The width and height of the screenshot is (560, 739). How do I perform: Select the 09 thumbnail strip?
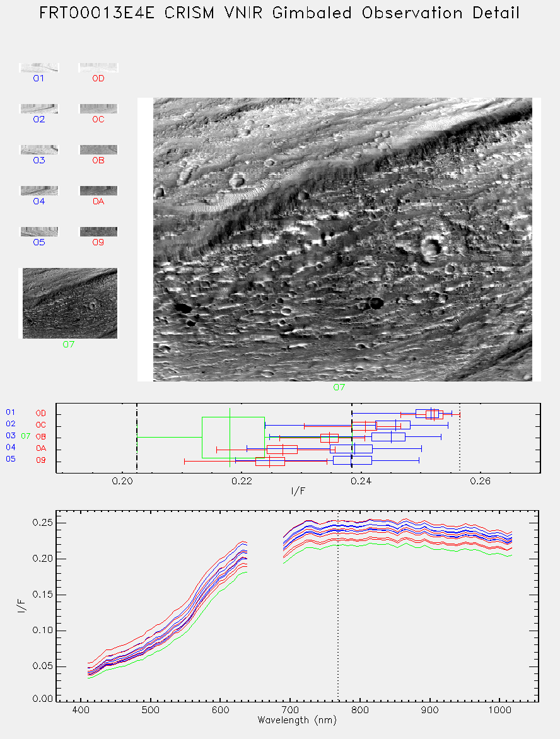tap(98, 232)
